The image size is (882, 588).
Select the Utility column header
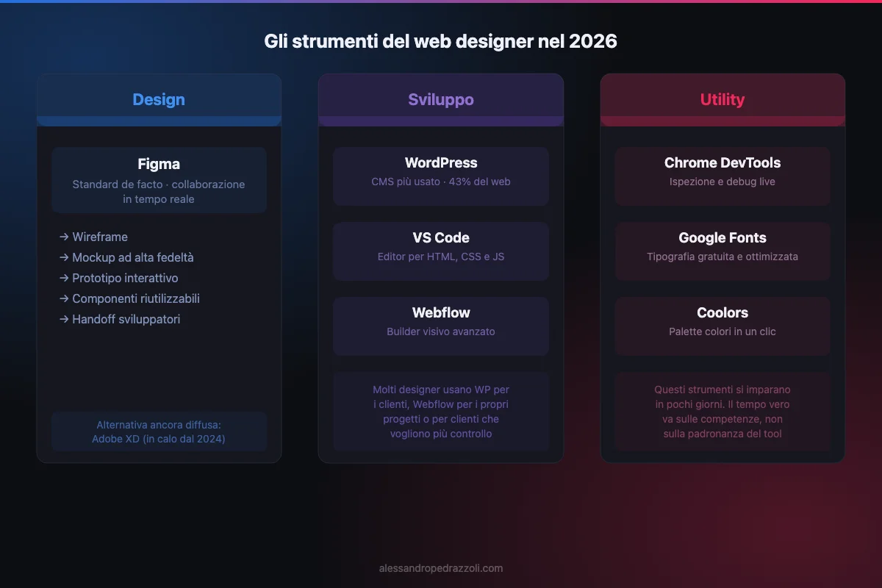pyautogui.click(x=723, y=100)
